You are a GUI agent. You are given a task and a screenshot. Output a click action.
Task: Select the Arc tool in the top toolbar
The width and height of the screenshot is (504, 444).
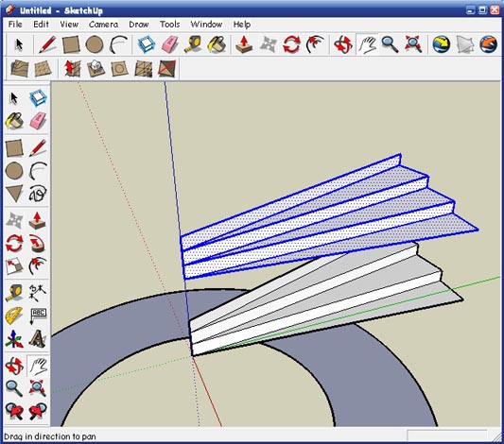coord(118,44)
